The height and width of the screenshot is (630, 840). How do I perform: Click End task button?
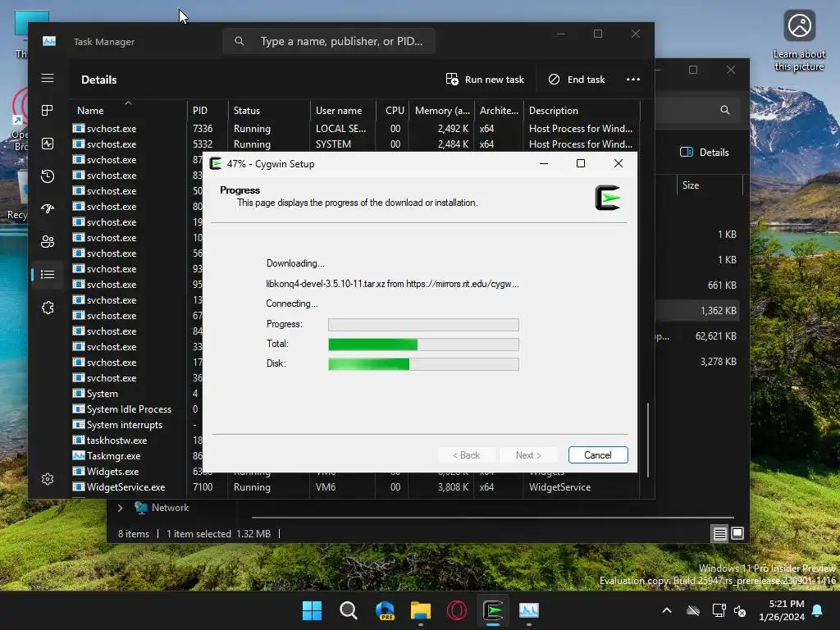click(577, 80)
